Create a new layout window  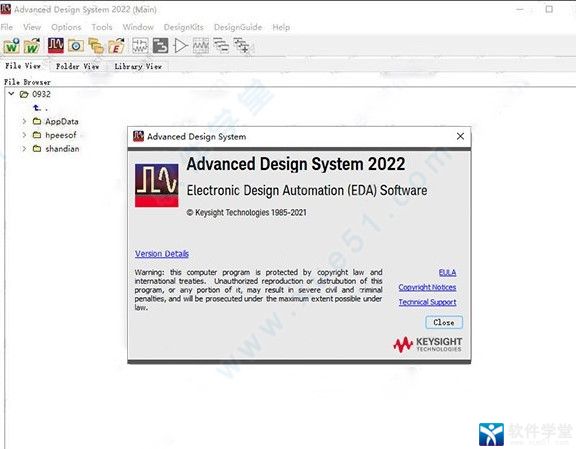click(x=161, y=46)
